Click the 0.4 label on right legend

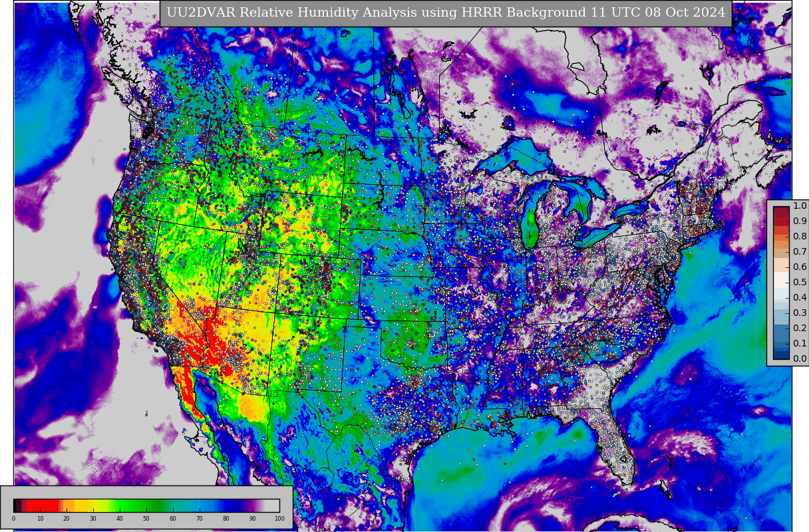pos(800,298)
